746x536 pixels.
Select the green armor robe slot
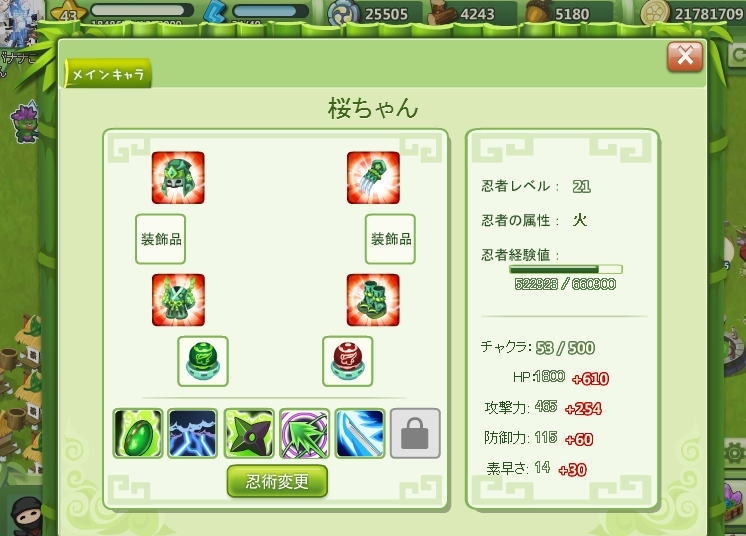(x=178, y=300)
